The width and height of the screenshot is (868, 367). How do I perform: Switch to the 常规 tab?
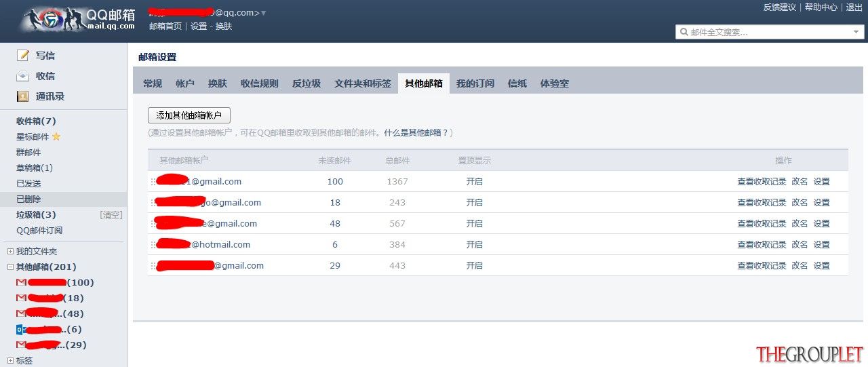pos(153,83)
